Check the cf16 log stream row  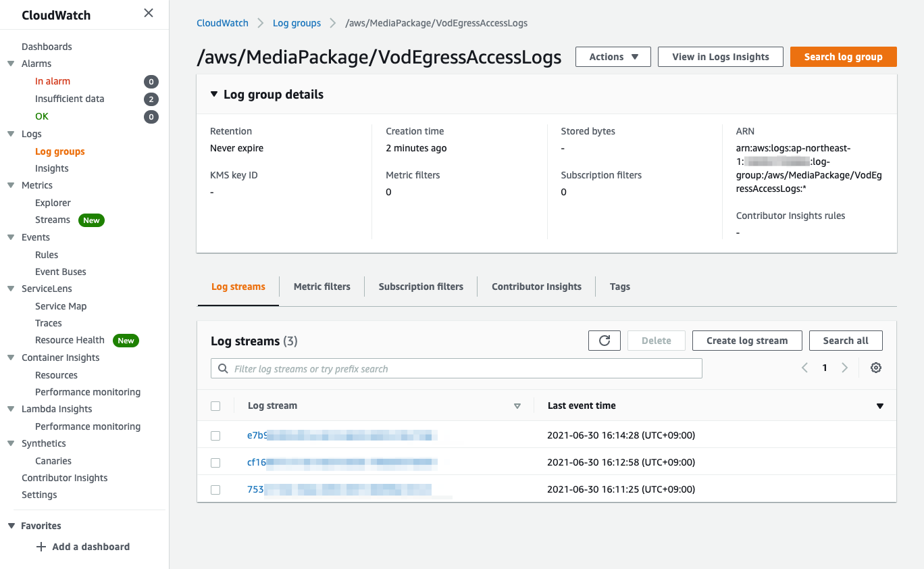(215, 463)
